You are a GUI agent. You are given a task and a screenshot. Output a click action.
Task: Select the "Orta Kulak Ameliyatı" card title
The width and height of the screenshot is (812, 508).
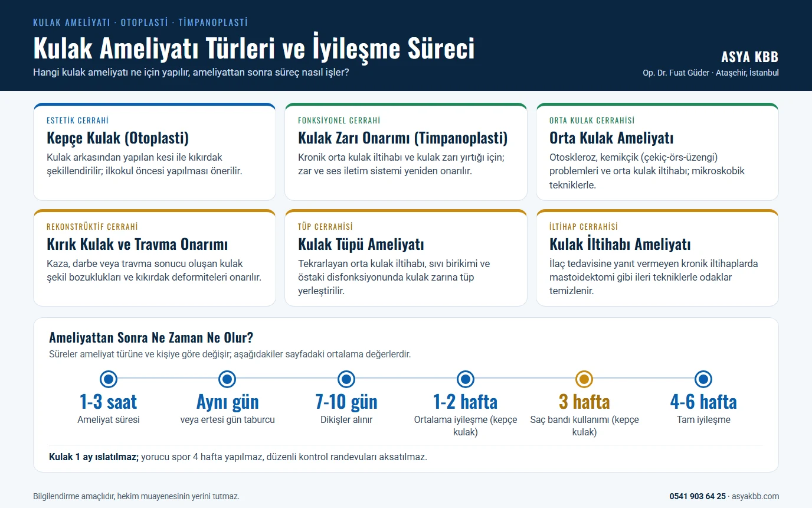pos(611,138)
